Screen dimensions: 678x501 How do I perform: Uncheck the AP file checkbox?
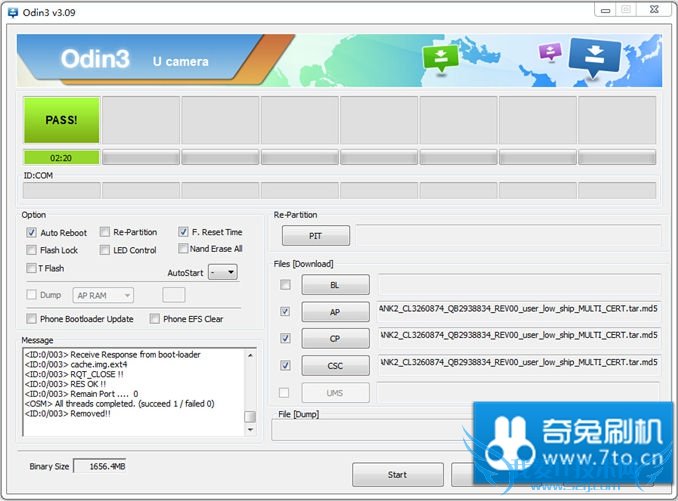(x=285, y=312)
